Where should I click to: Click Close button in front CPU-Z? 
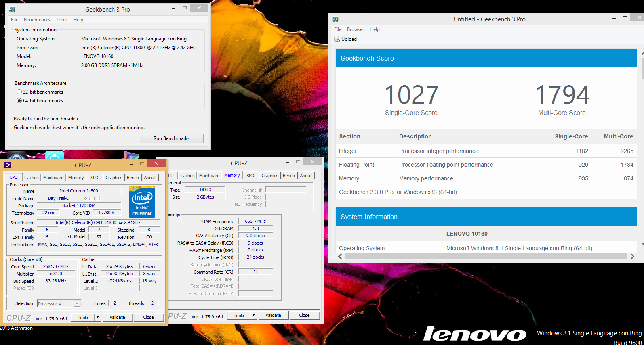pyautogui.click(x=148, y=317)
